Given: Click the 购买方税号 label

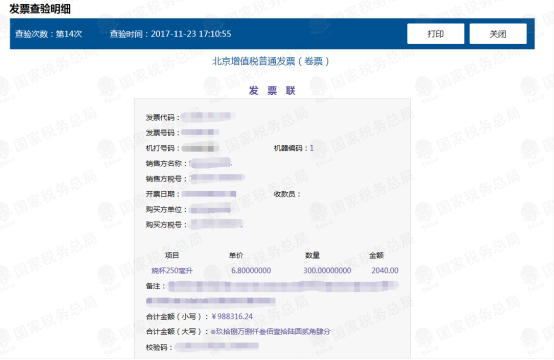Looking at the screenshot, I should (x=166, y=225).
